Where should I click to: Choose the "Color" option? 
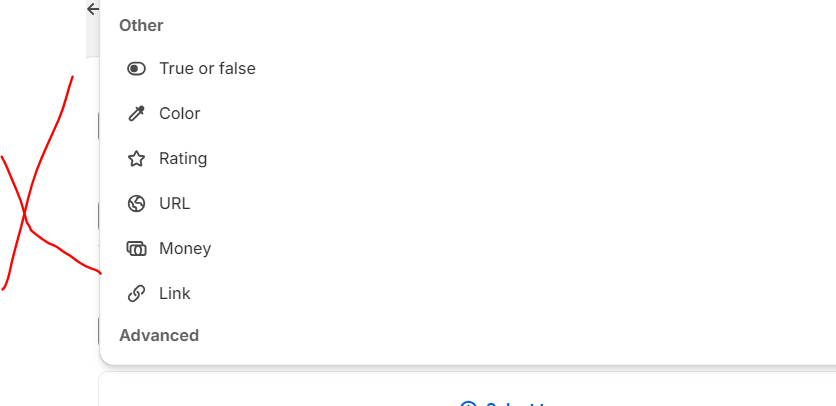point(180,114)
